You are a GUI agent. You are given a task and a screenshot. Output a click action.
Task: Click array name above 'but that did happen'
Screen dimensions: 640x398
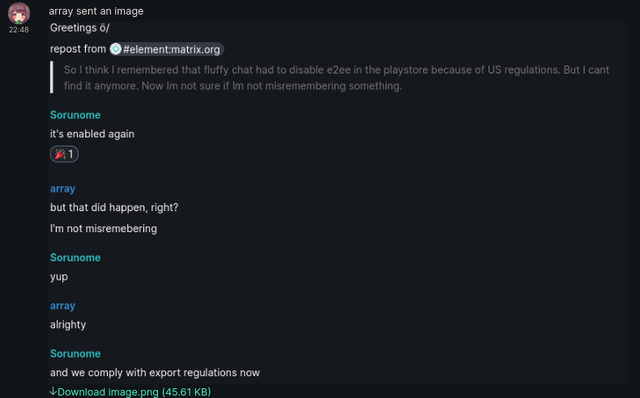(62, 189)
